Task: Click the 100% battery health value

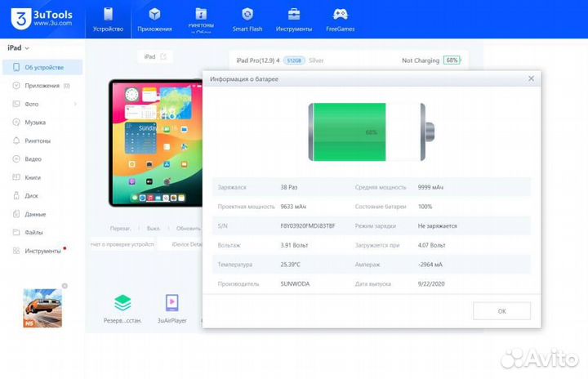Action: (x=425, y=207)
